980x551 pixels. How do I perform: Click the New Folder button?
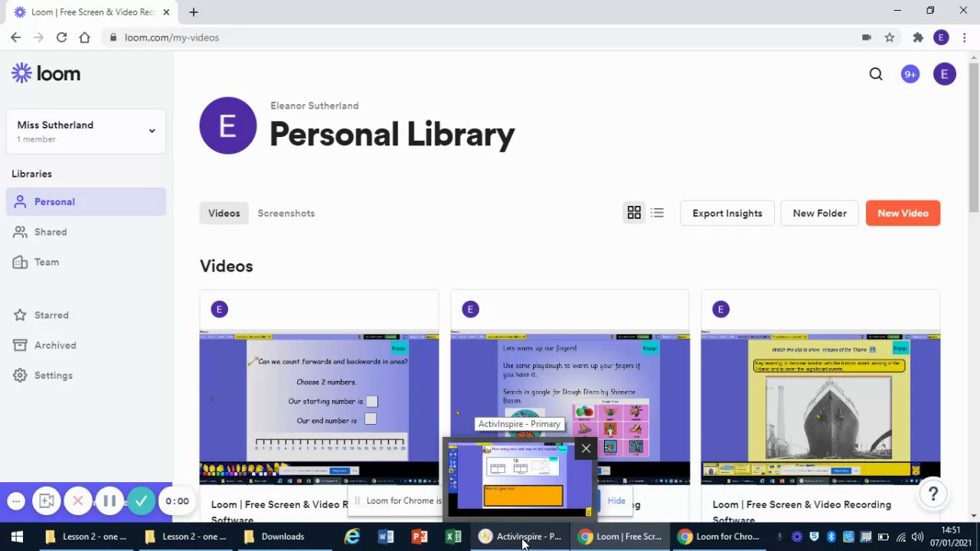(x=819, y=213)
